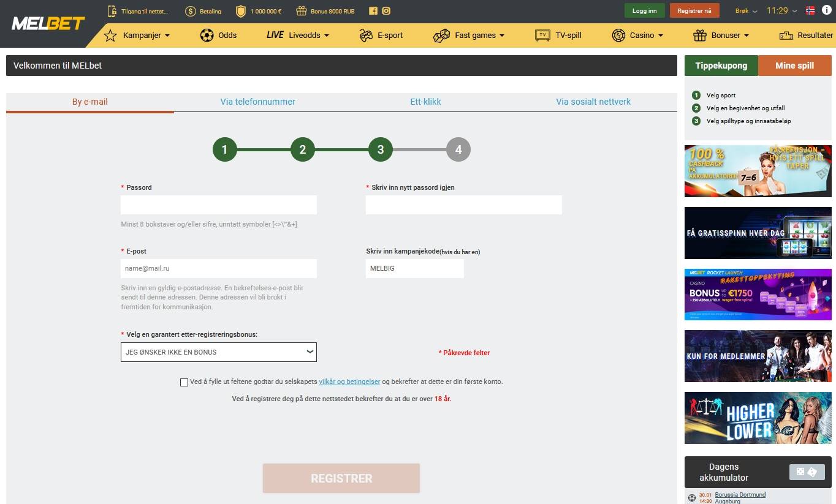836x504 pixels.
Task: Open Resultater page
Action: pyautogui.click(x=815, y=36)
